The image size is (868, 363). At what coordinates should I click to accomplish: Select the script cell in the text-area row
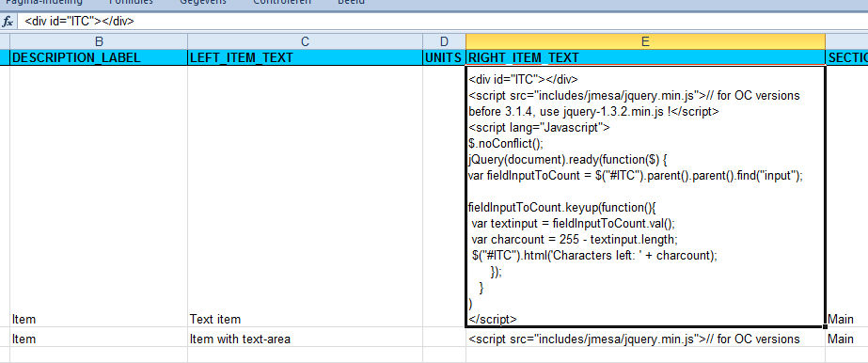point(645,337)
